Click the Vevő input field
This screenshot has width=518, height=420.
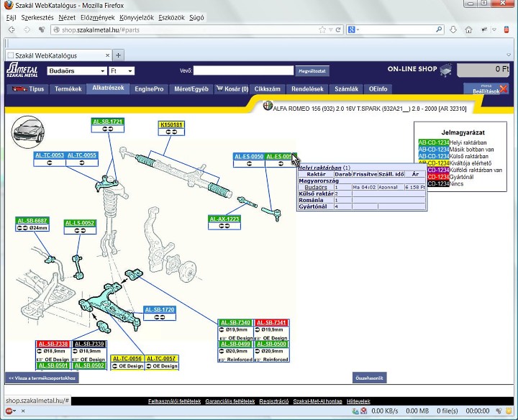[x=243, y=70]
